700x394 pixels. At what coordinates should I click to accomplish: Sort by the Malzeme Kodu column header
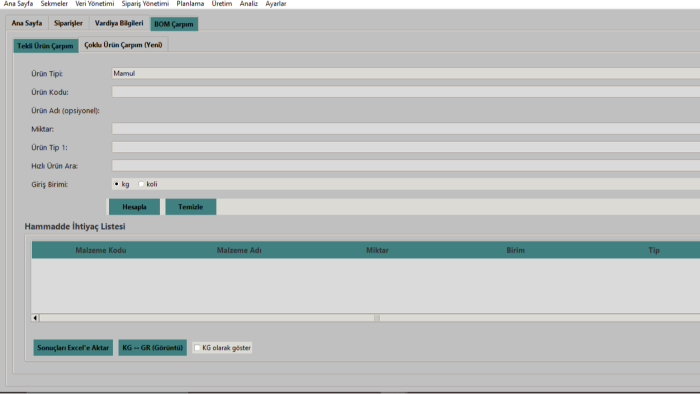tap(101, 250)
